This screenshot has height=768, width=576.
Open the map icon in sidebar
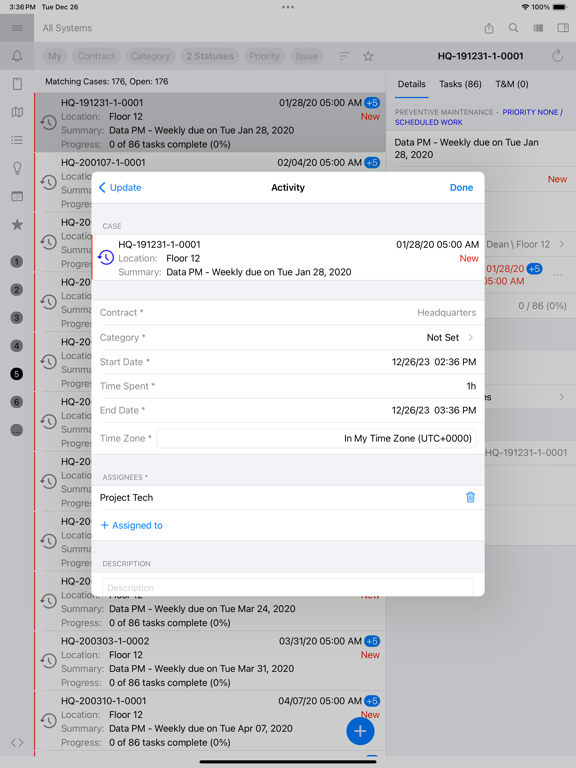tap(17, 112)
